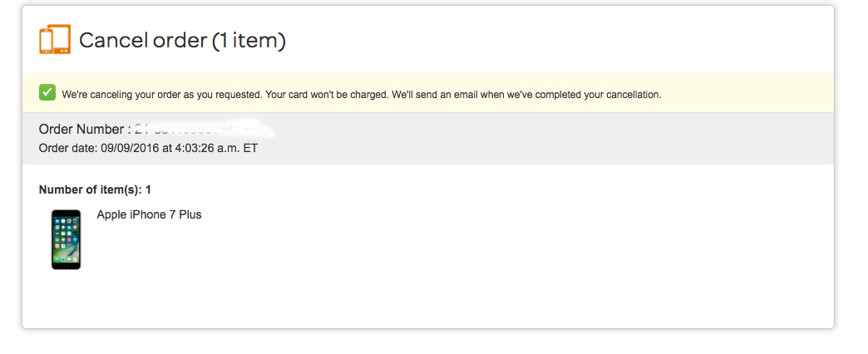
Task: Select the phone shape in the orange icon
Action: coord(45,41)
